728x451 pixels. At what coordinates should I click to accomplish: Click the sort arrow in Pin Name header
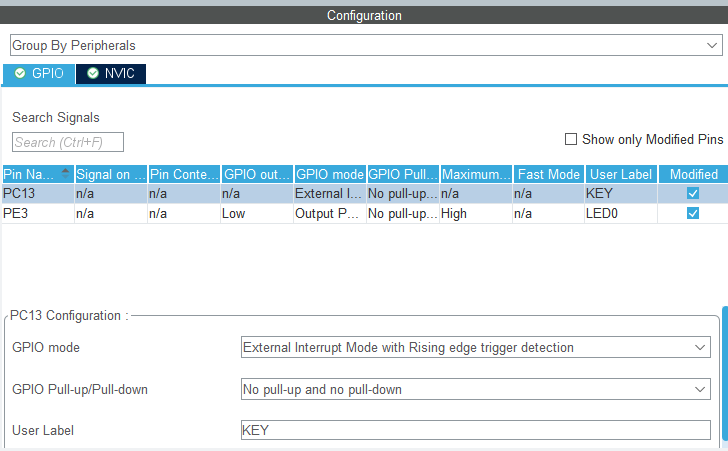coord(65,174)
